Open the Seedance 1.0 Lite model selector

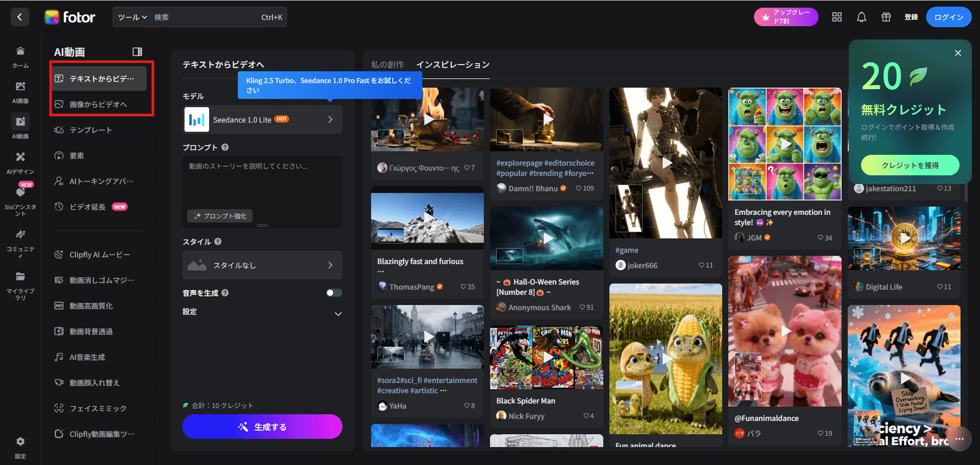(x=262, y=120)
